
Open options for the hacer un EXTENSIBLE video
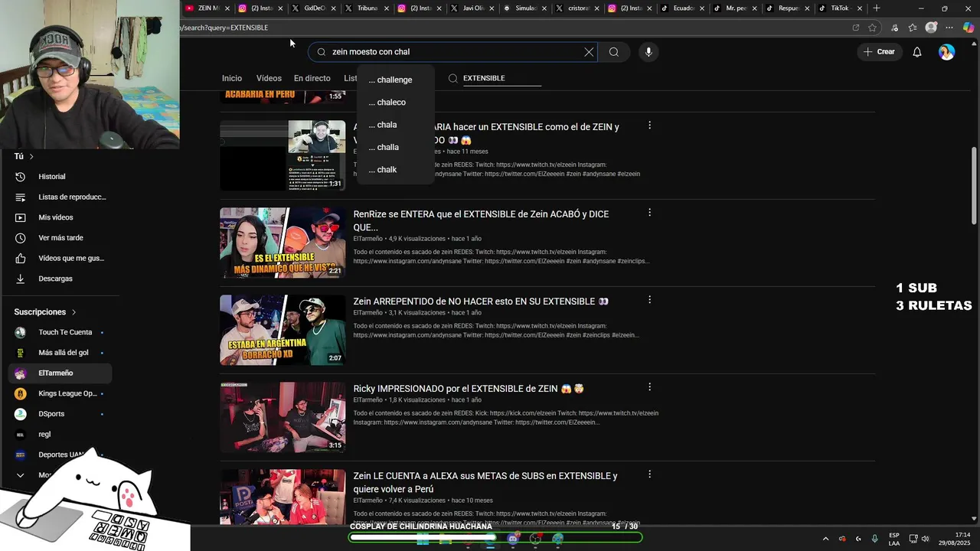point(649,125)
